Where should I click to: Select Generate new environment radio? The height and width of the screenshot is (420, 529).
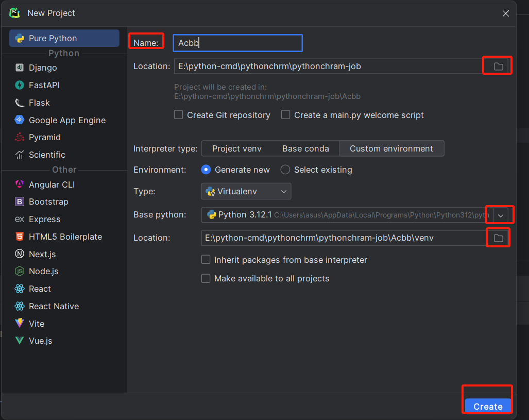coord(206,170)
